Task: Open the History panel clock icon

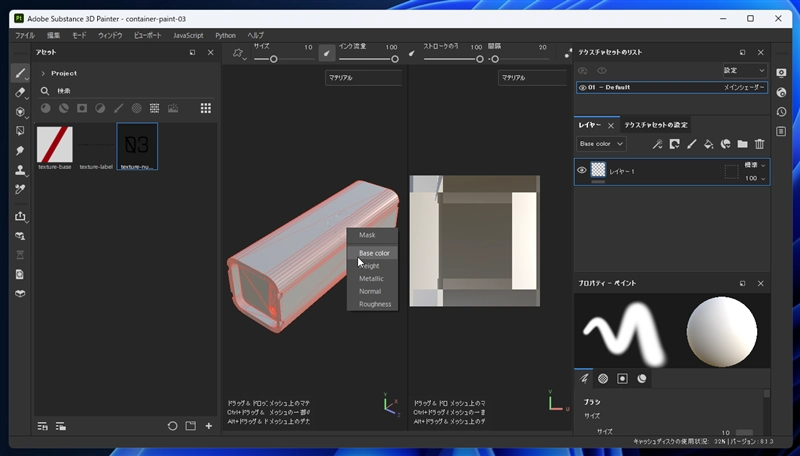Action: [781, 111]
